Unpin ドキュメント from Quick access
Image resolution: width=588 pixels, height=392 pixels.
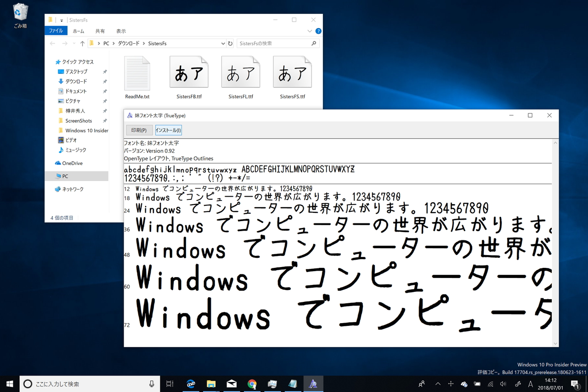[104, 91]
